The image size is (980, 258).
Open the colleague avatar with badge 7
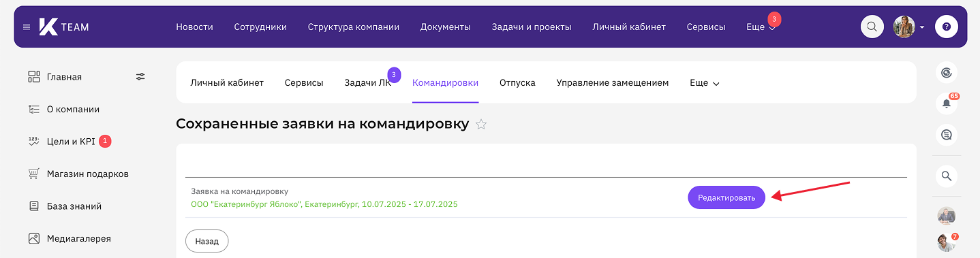(x=947, y=242)
